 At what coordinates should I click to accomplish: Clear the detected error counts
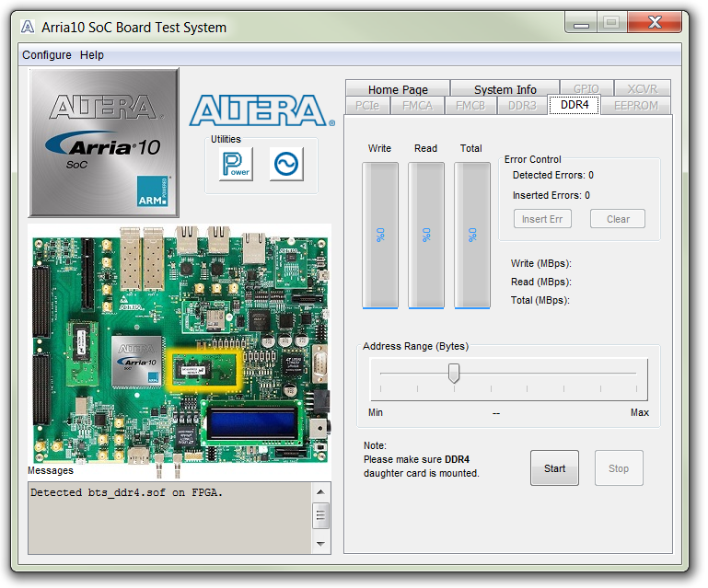(618, 219)
